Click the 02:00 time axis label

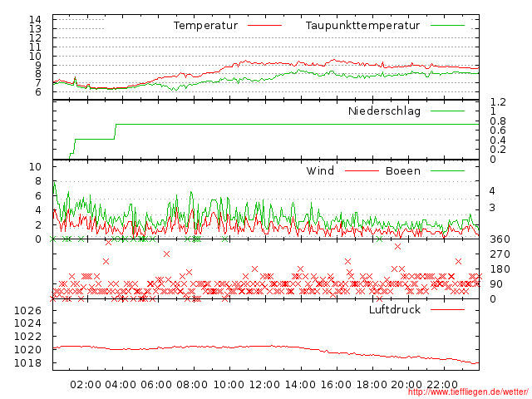[x=86, y=385]
